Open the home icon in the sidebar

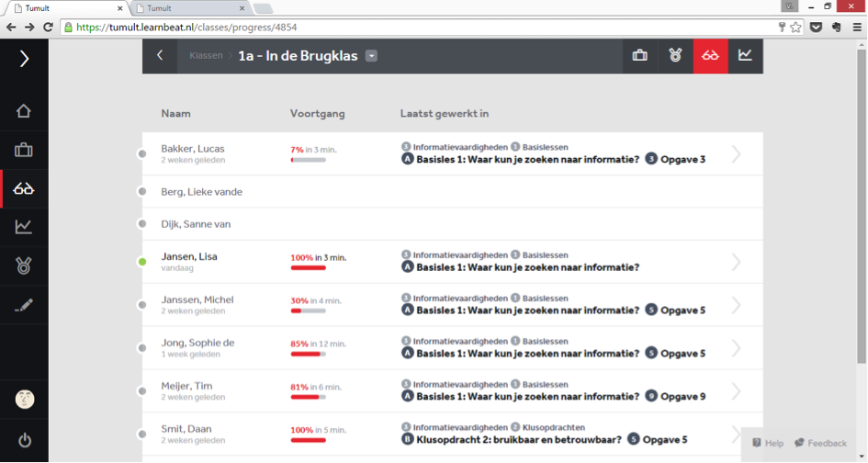click(23, 111)
